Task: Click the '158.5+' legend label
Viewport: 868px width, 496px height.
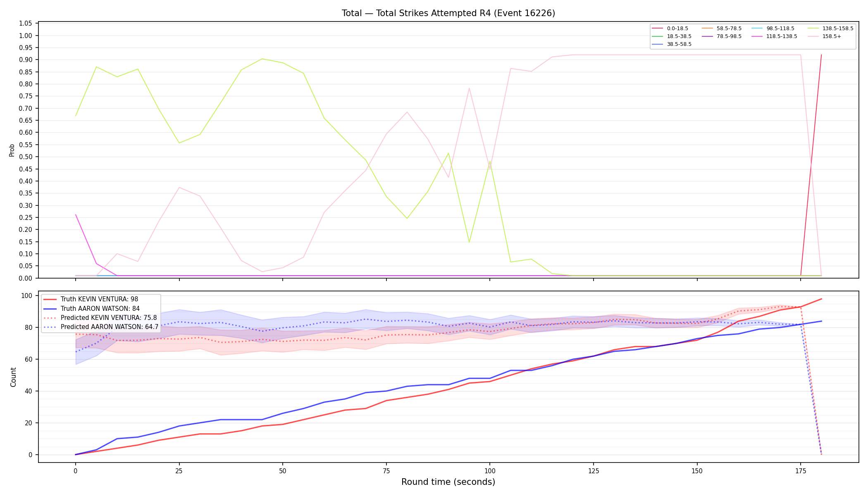Action: tap(832, 36)
